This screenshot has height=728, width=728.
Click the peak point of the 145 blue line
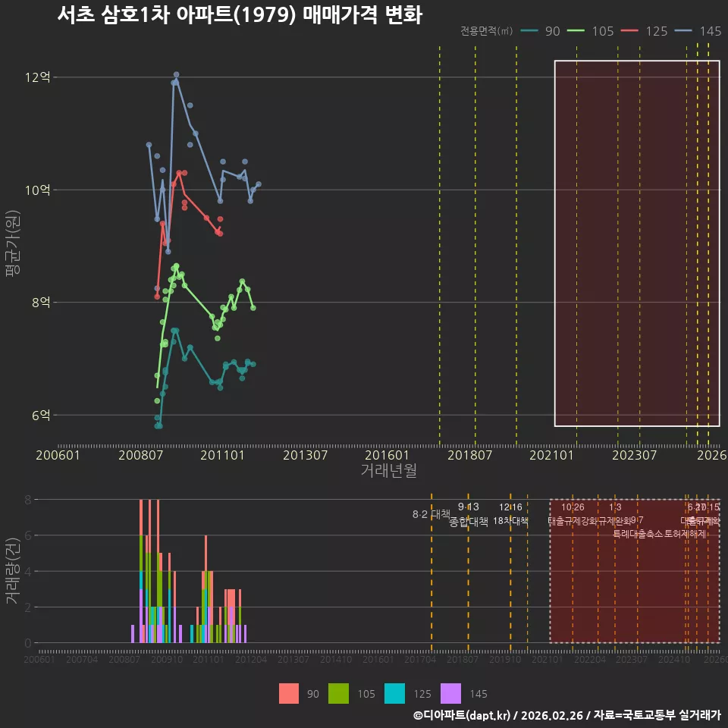pos(177,74)
